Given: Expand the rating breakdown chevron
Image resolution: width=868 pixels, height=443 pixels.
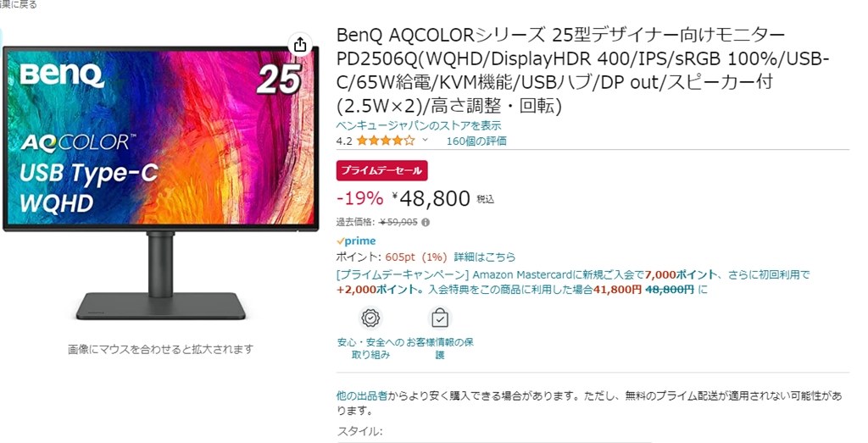Looking at the screenshot, I should tap(426, 140).
